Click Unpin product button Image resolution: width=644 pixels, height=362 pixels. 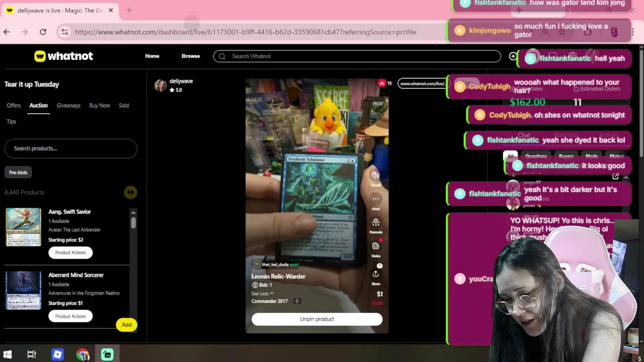point(317,319)
